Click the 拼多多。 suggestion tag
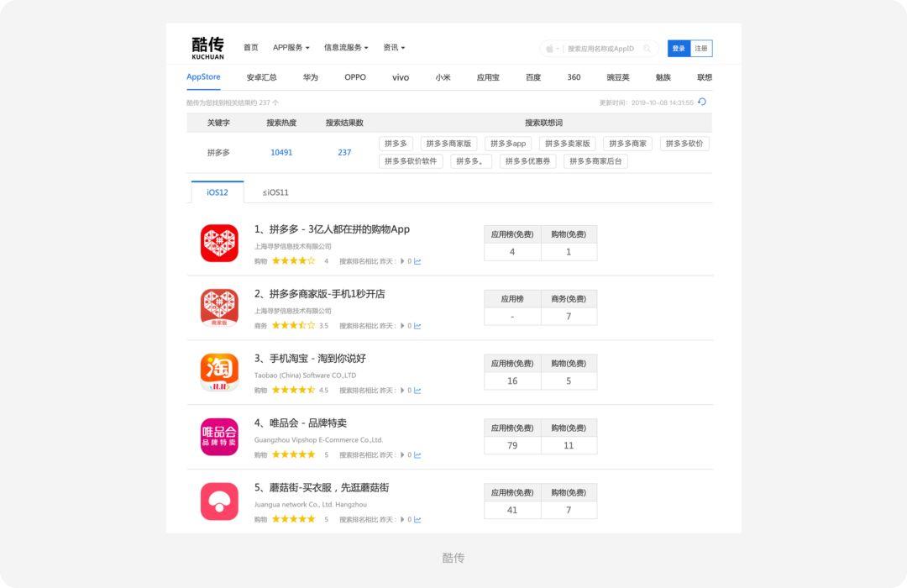Image resolution: width=907 pixels, height=588 pixels. [x=469, y=161]
